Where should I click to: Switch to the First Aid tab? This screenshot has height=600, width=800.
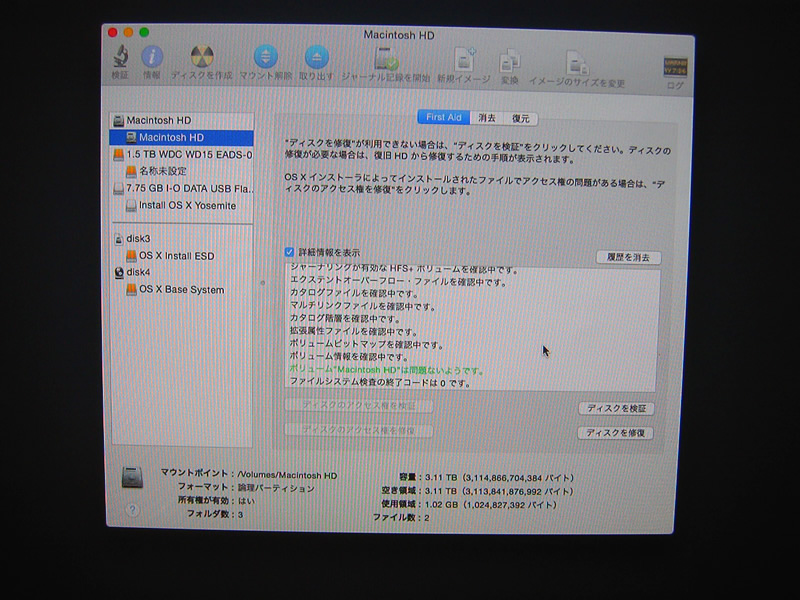click(443, 117)
